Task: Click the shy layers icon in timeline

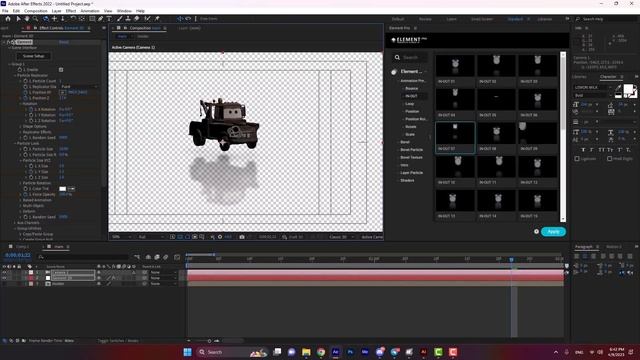Action: click(148, 257)
